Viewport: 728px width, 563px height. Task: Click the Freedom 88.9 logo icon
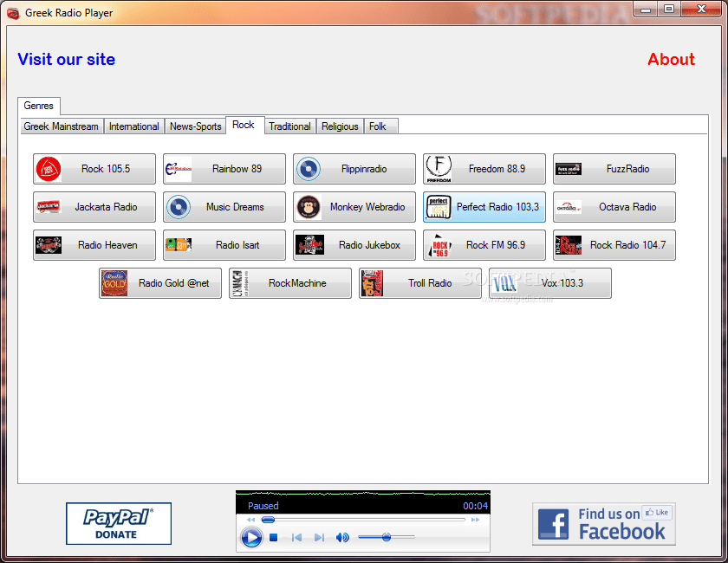(439, 169)
